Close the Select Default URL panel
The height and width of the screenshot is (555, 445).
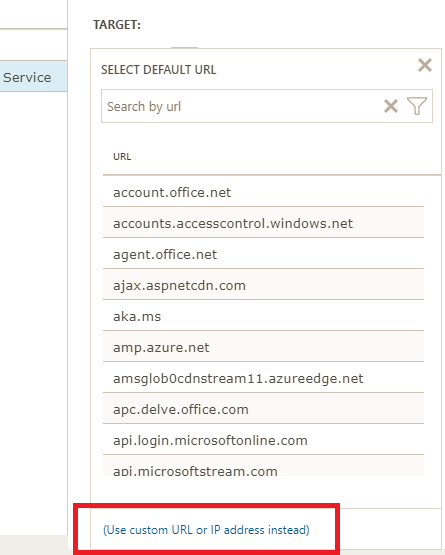coord(424,65)
